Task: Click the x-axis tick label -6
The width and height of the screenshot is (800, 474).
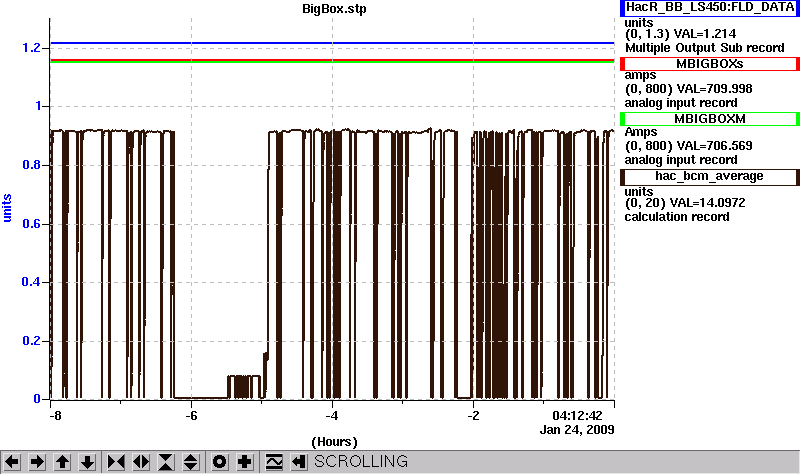Action: tap(191, 416)
